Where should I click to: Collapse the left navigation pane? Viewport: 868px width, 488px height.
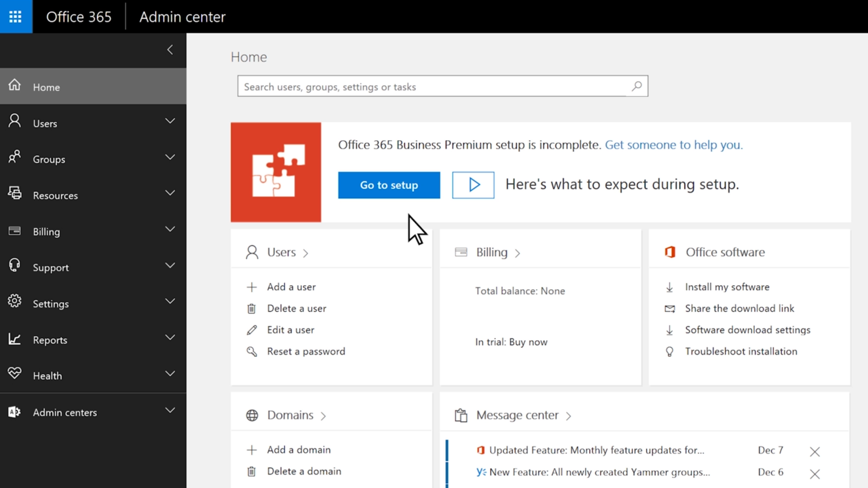[x=170, y=50]
